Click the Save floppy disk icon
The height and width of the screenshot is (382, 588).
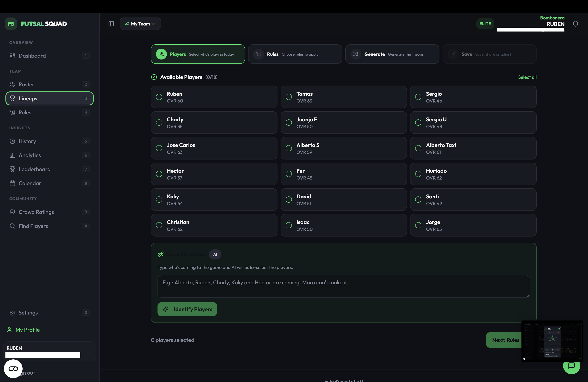(453, 54)
